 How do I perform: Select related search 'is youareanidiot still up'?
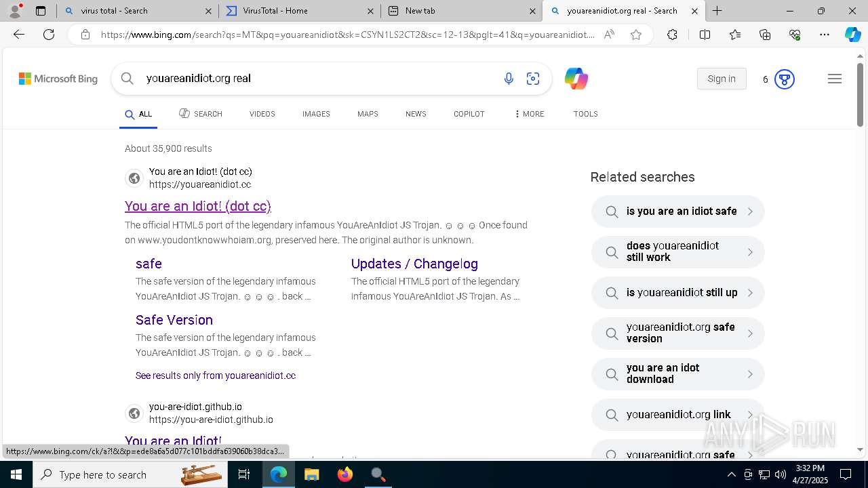pyautogui.click(x=678, y=293)
